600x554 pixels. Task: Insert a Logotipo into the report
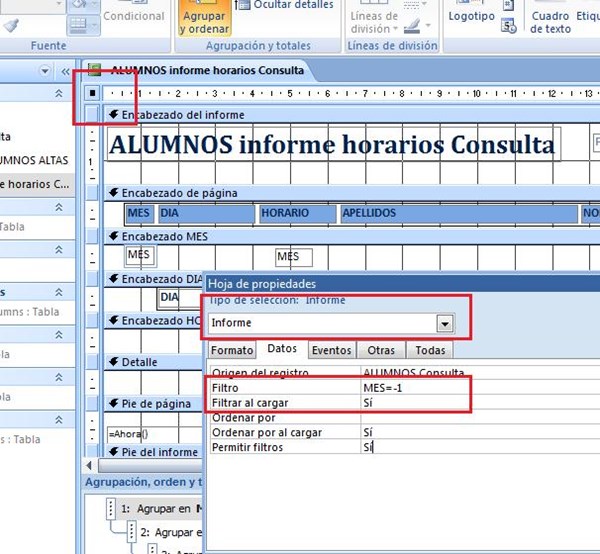tap(471, 17)
